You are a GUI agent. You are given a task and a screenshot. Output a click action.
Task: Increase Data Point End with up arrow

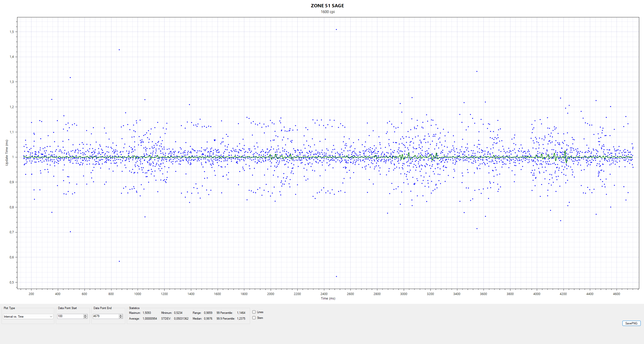121,315
